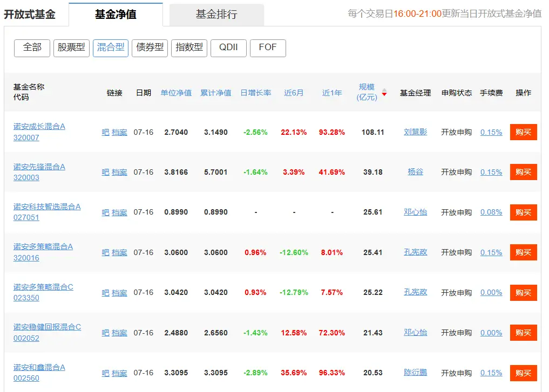Click the 108.11 fund size value
Screen dimensions: 549x392
click(x=373, y=132)
